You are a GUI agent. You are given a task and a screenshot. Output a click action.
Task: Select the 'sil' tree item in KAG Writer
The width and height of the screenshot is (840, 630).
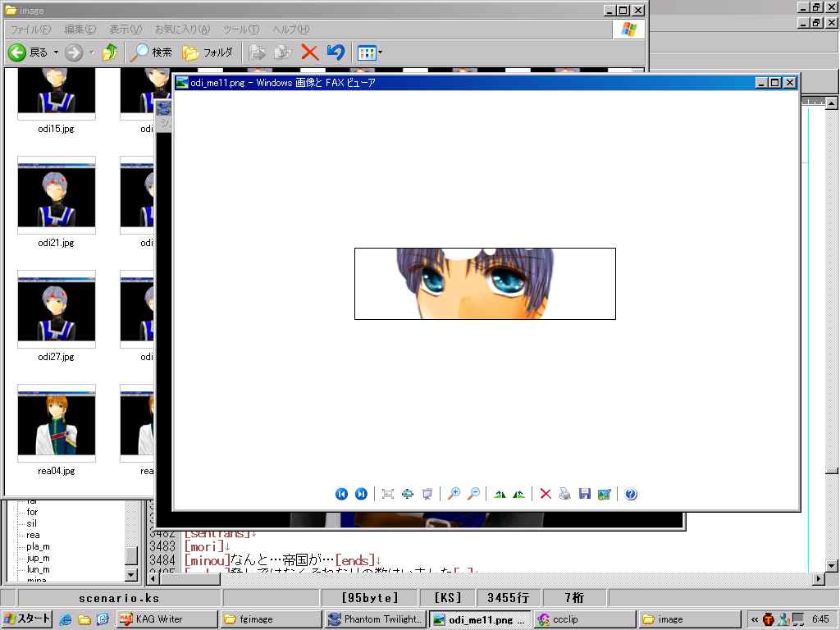[32, 523]
